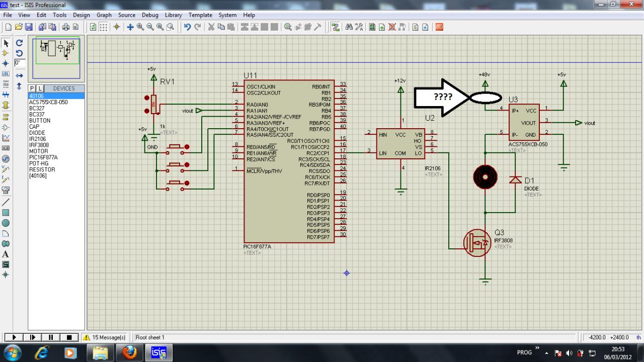Toggle horizontal mirror for placement
The image size is (644, 362).
click(19, 75)
